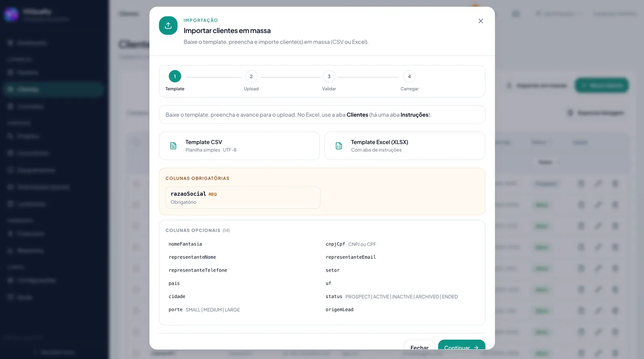This screenshot has height=359, width=644.
Task: Click the setor column name
Action: click(x=332, y=271)
